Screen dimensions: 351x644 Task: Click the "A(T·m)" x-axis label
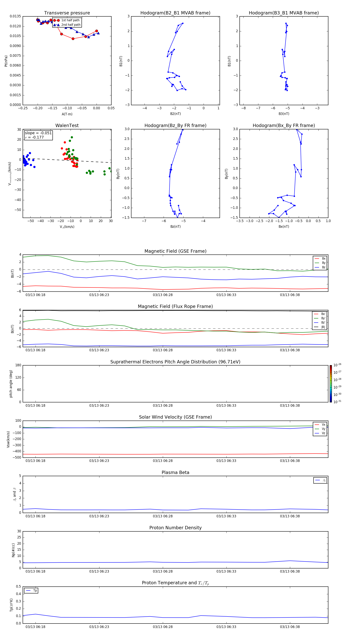[x=67, y=114]
